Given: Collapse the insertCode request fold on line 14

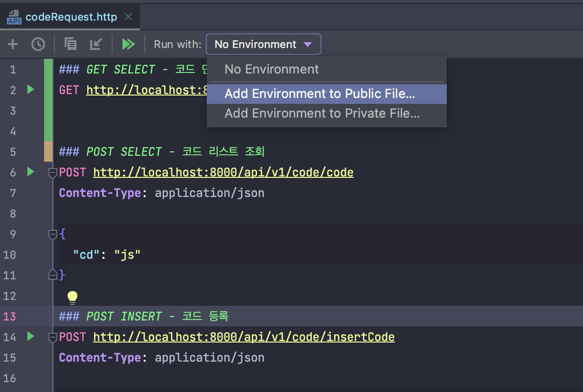Looking at the screenshot, I should pyautogui.click(x=52, y=337).
